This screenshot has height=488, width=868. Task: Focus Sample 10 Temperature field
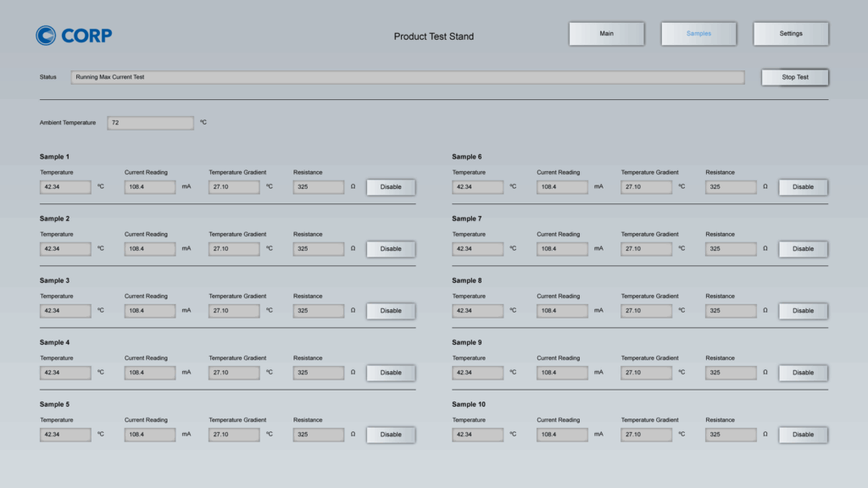pos(478,435)
